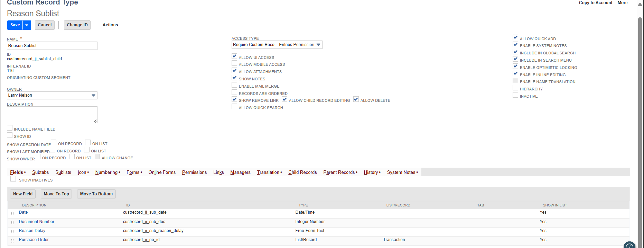
Task: Click the New Field button
Action: [23, 194]
